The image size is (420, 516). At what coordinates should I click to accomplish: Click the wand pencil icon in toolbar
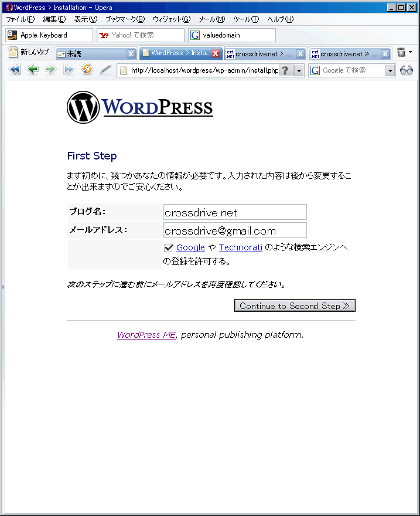105,70
